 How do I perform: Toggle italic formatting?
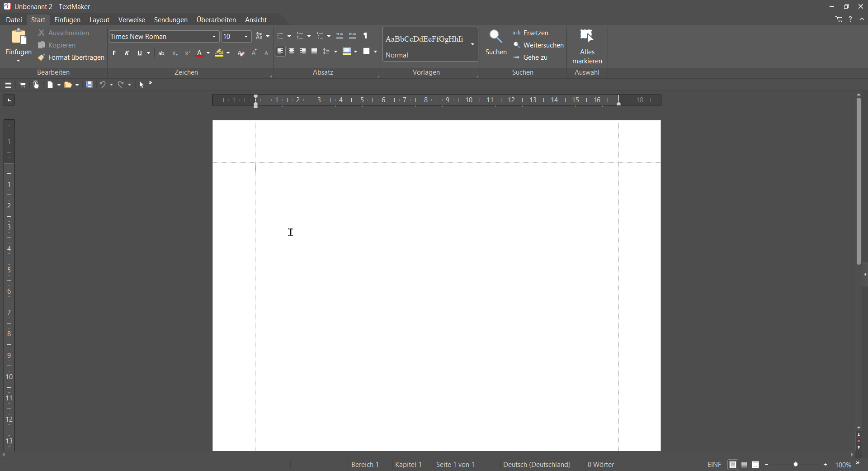(127, 53)
